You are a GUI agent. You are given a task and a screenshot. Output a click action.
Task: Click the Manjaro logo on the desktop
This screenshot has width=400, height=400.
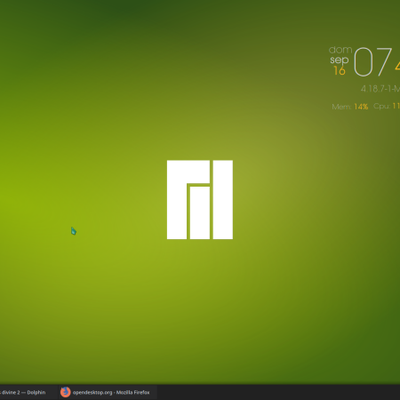point(200,200)
